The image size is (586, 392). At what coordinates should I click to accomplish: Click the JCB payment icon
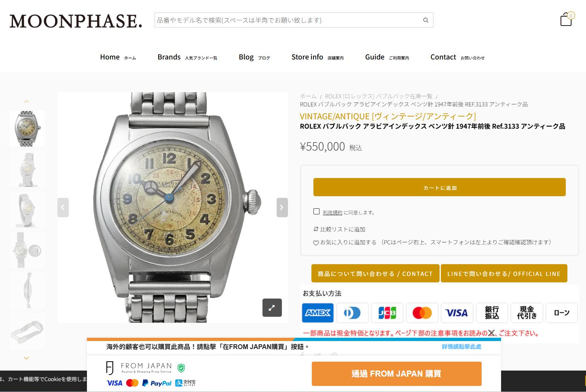tap(387, 313)
